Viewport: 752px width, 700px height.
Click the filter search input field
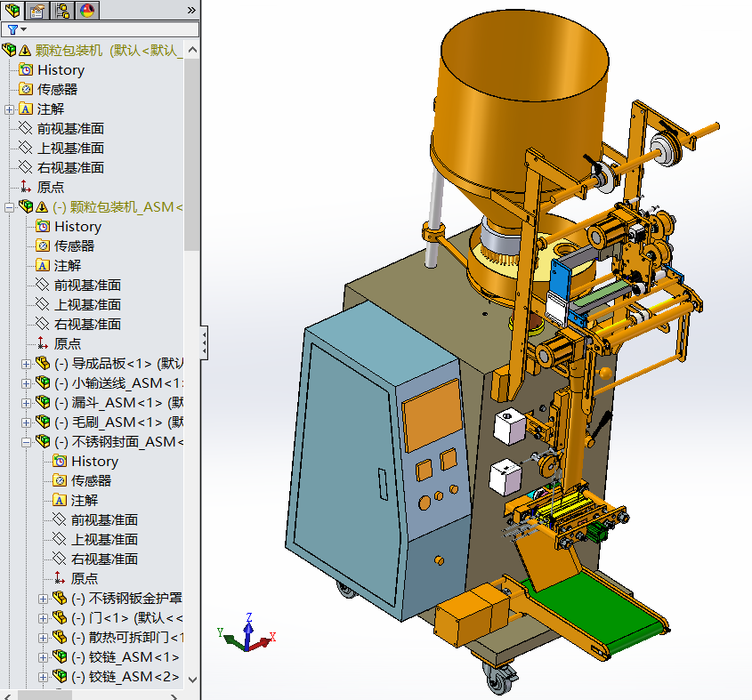(100, 29)
